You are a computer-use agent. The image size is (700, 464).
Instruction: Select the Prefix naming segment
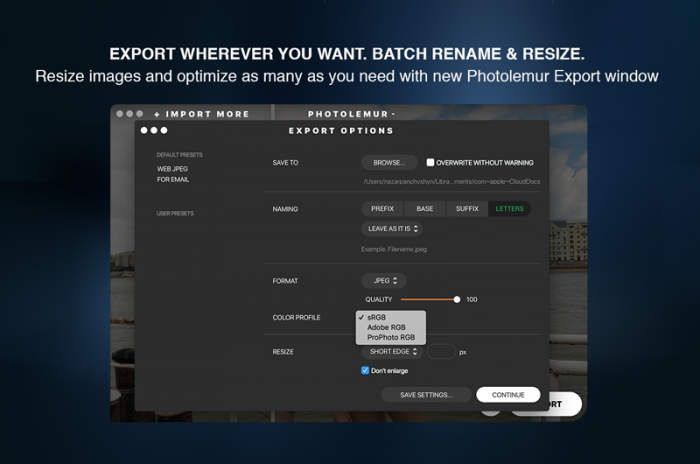click(382, 209)
